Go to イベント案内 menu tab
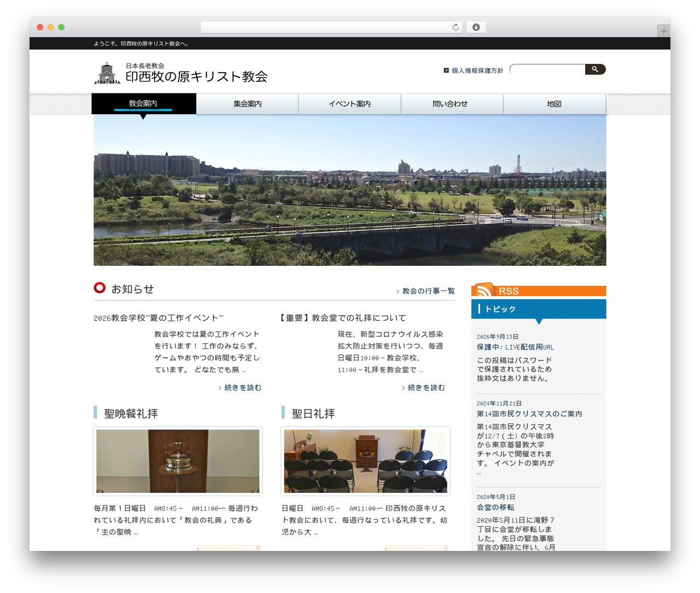The width and height of the screenshot is (700, 593). (x=350, y=104)
